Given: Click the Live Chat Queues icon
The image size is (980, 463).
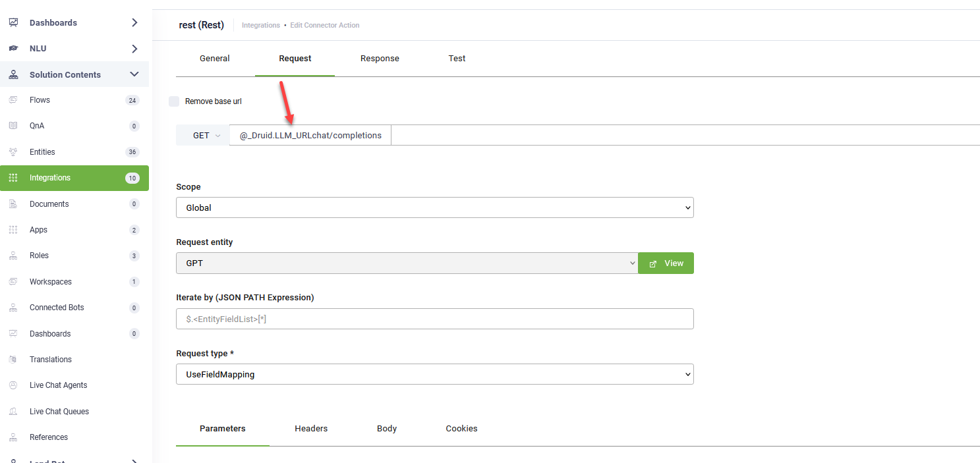Looking at the screenshot, I should coord(13,412).
